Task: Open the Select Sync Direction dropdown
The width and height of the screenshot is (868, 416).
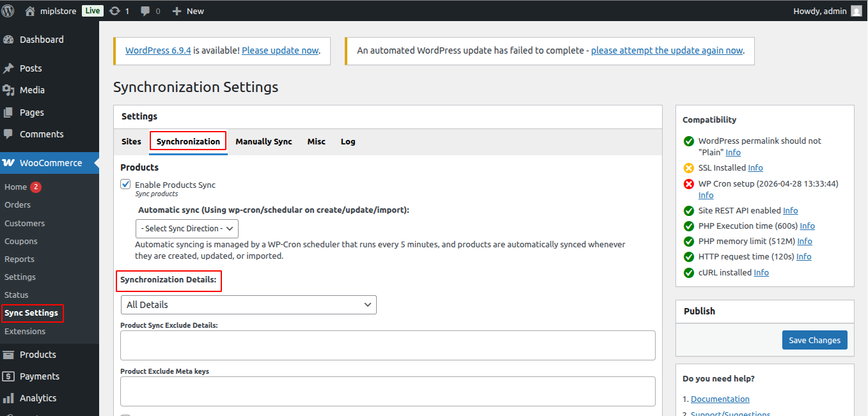Action: [187, 228]
